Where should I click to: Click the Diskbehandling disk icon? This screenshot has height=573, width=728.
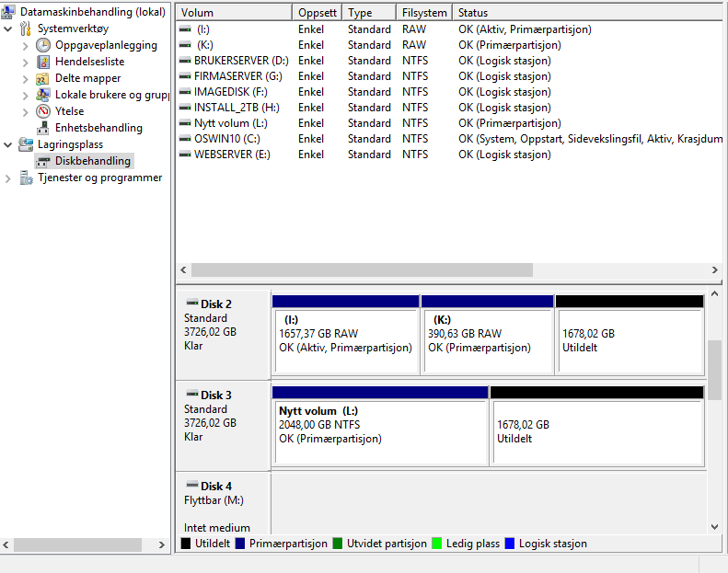click(x=43, y=162)
